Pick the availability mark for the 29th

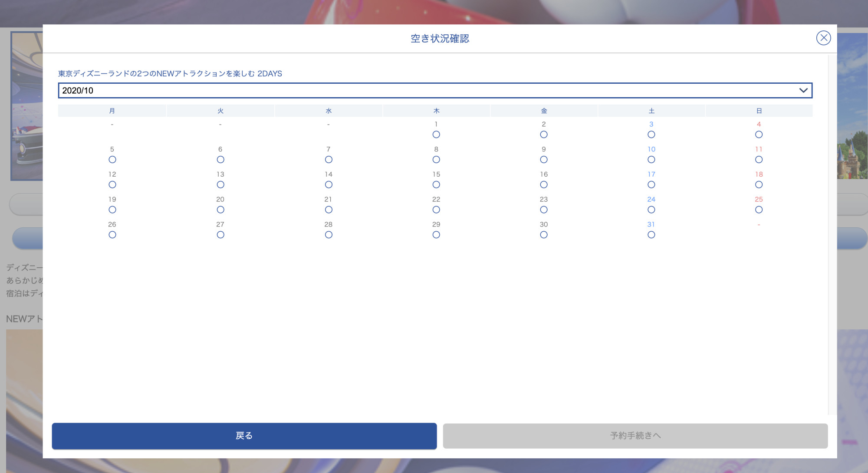pos(436,235)
